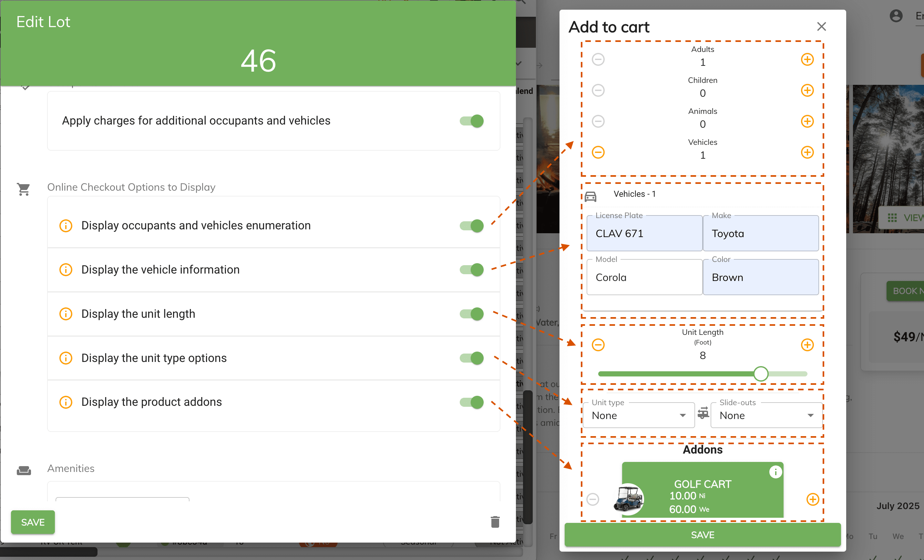Delete the lot with trash icon
The width and height of the screenshot is (924, 560).
pos(495,522)
